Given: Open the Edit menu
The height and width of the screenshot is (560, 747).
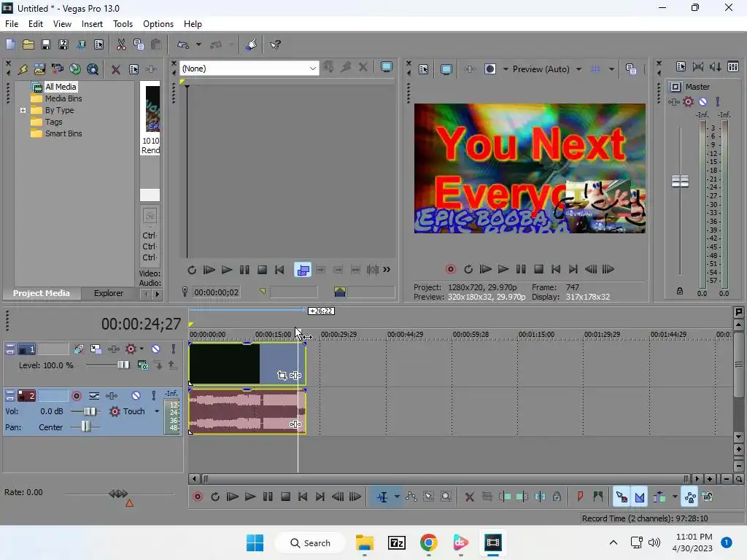Looking at the screenshot, I should tap(35, 24).
